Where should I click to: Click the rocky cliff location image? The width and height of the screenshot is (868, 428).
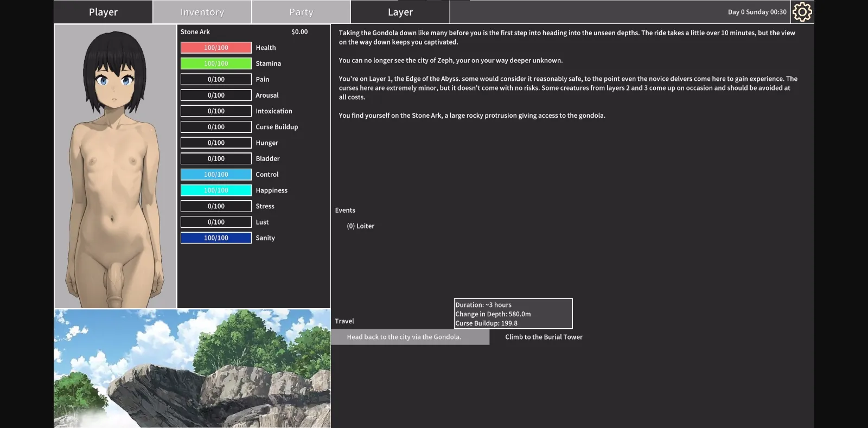coord(192,368)
